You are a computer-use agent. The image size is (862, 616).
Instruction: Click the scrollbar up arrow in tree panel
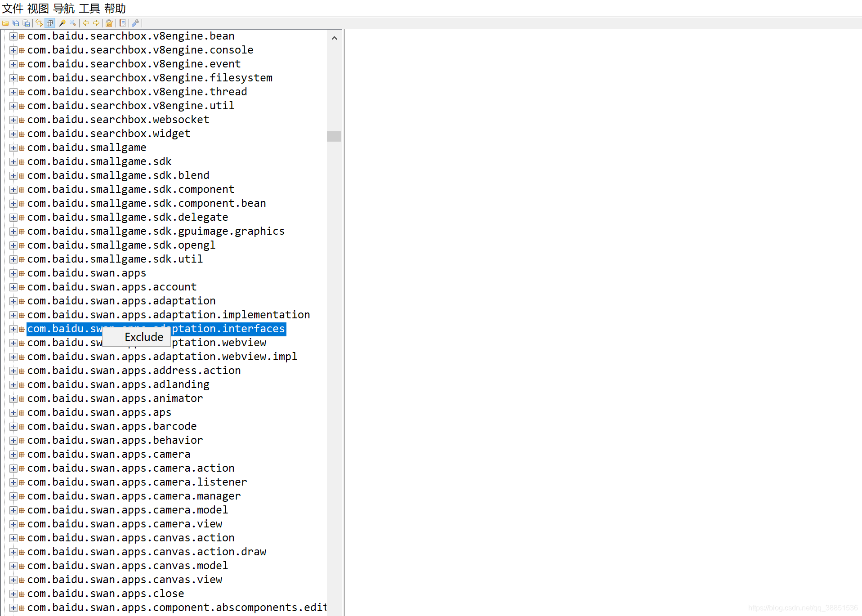point(334,38)
